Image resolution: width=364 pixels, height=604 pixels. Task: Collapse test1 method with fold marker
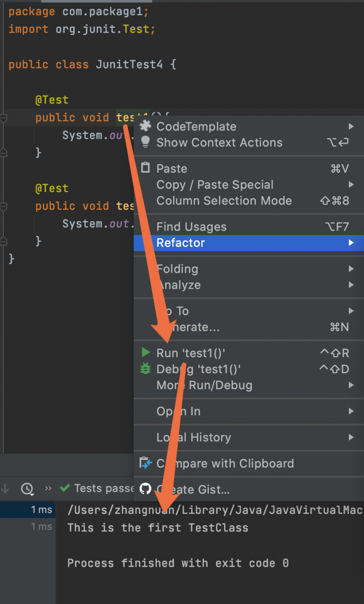point(4,118)
